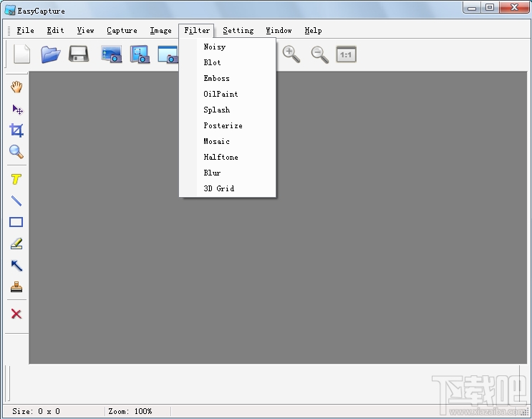The height and width of the screenshot is (419, 532).
Task: Apply the Splash filter
Action: click(227, 110)
